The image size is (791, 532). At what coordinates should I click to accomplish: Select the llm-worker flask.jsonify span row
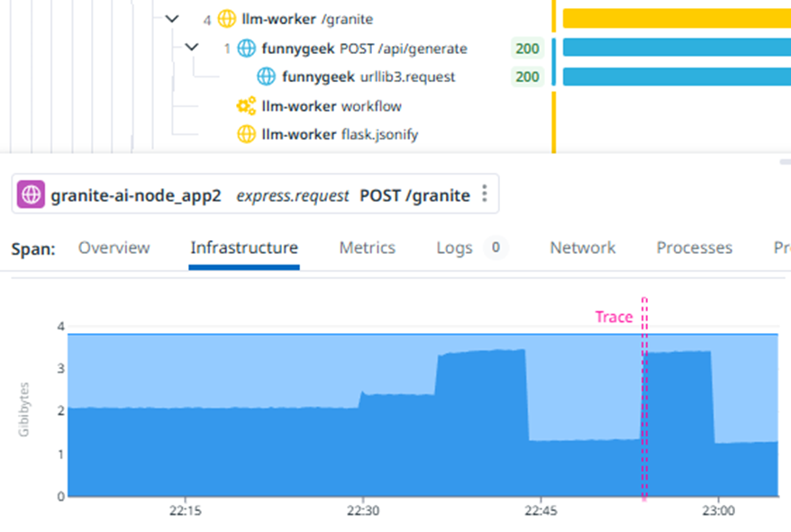click(327, 135)
